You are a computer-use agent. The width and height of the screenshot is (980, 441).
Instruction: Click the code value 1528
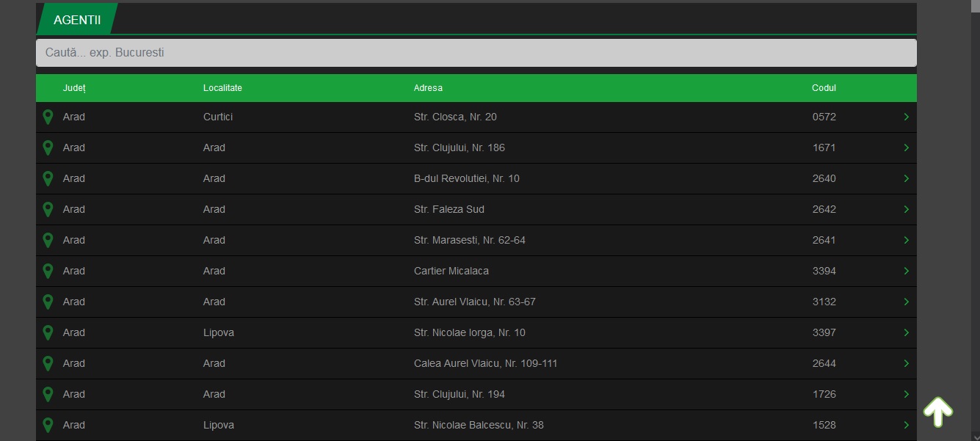pyautogui.click(x=824, y=425)
